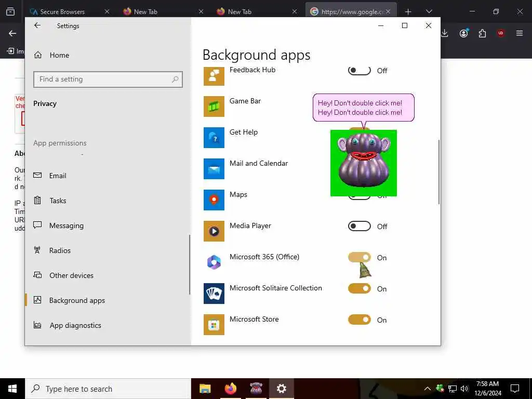
Task: Switch to the google.com tab
Action: point(351,11)
